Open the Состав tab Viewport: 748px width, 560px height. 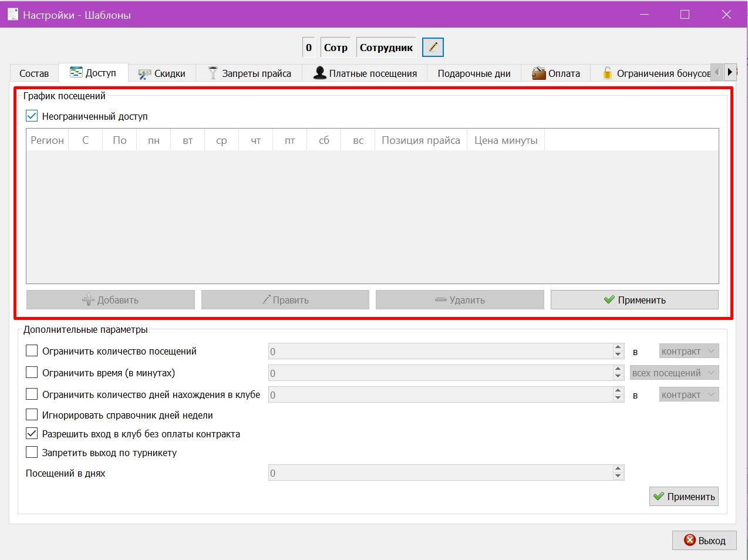click(x=34, y=73)
